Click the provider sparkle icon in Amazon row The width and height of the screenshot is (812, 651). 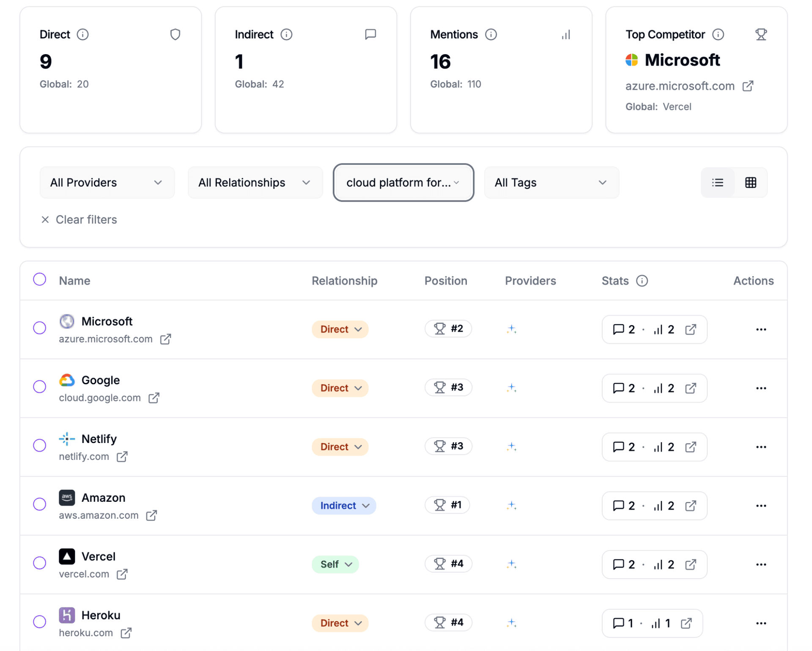(x=511, y=506)
